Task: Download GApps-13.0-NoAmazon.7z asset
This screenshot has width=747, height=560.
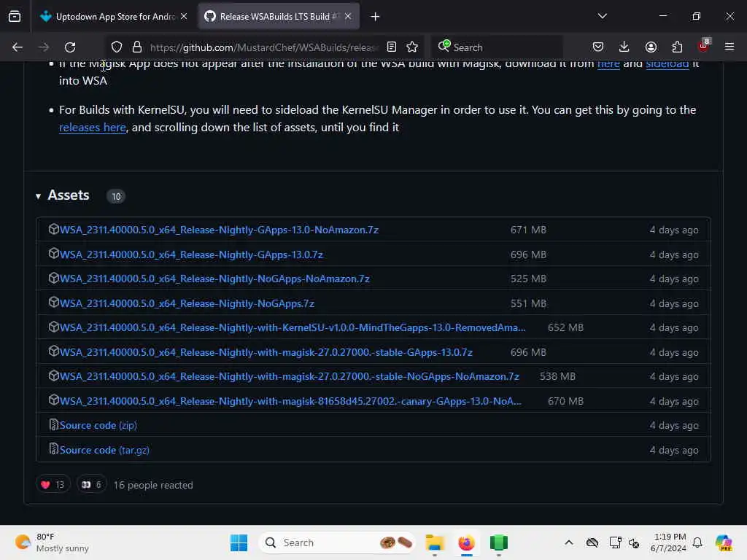Action: (x=219, y=230)
